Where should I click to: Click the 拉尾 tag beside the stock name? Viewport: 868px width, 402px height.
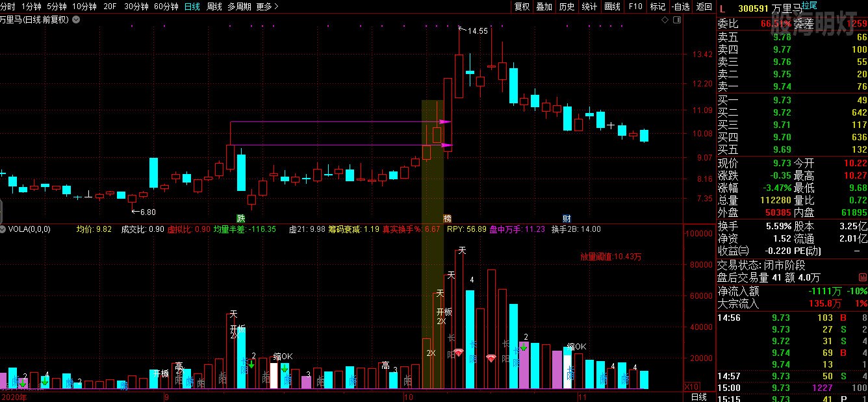click(x=810, y=5)
